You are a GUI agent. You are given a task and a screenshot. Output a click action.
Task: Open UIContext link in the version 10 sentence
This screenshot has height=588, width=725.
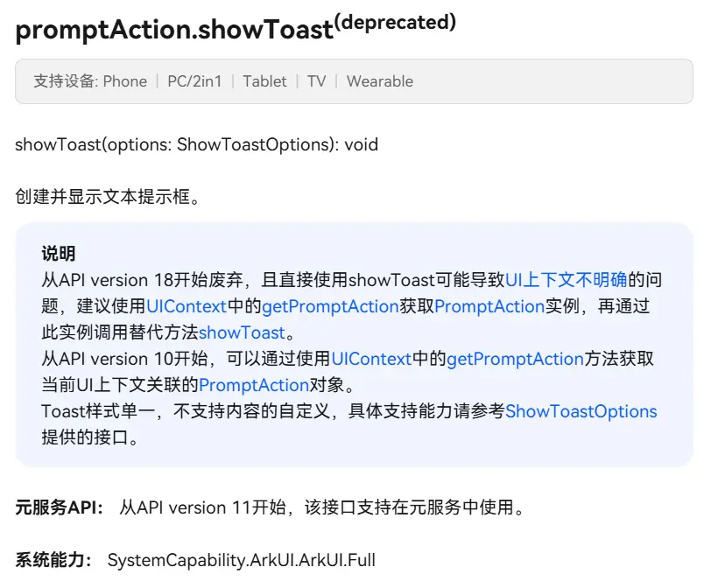click(x=371, y=359)
